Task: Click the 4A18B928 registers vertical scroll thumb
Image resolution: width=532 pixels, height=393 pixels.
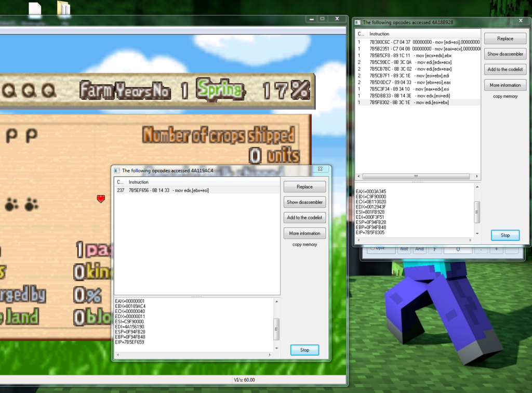Action: [477, 212]
